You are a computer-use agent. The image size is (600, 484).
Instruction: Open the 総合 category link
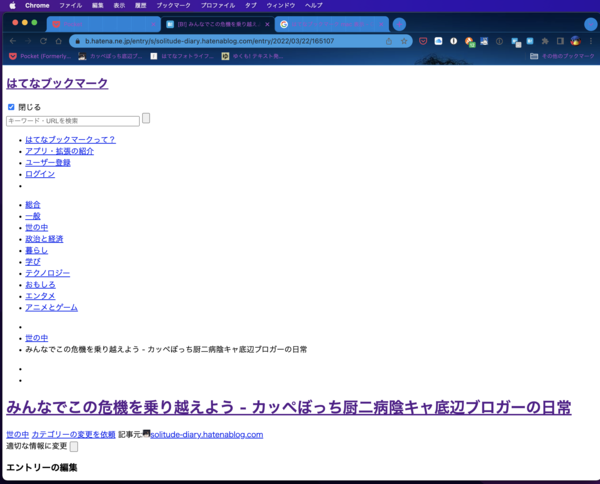(x=33, y=205)
